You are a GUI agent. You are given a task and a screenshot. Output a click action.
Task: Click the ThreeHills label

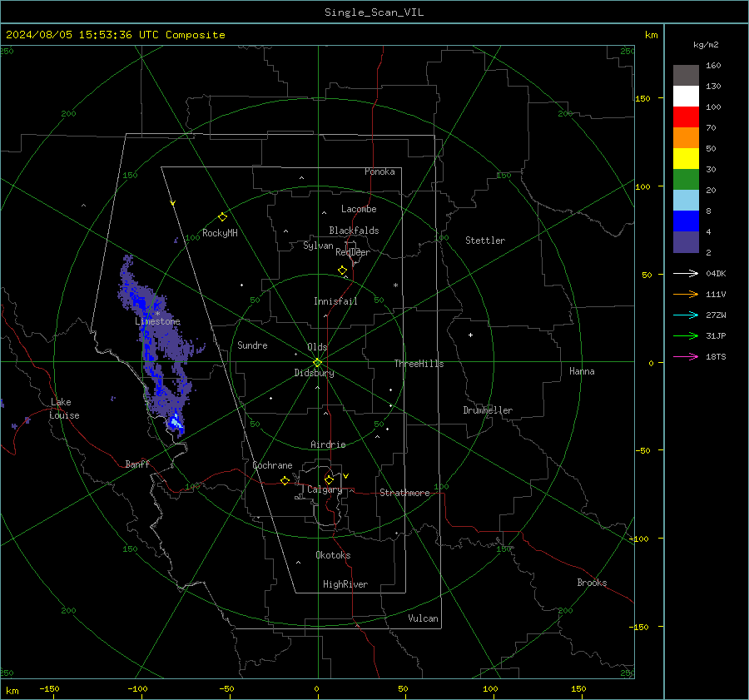click(419, 364)
